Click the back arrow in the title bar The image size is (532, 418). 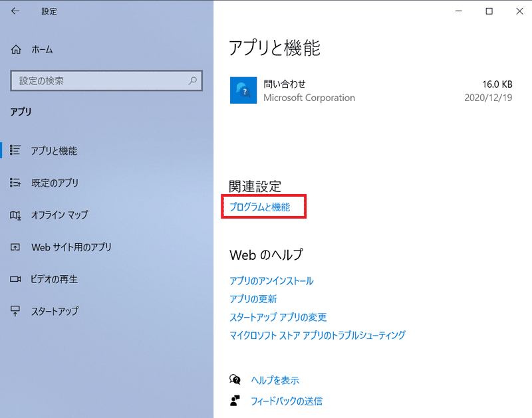tap(15, 11)
